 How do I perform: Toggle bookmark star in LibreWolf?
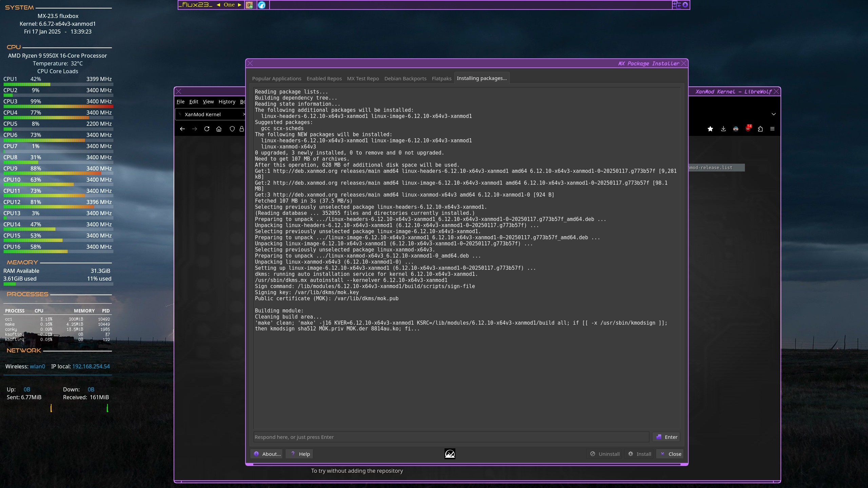[x=710, y=129]
